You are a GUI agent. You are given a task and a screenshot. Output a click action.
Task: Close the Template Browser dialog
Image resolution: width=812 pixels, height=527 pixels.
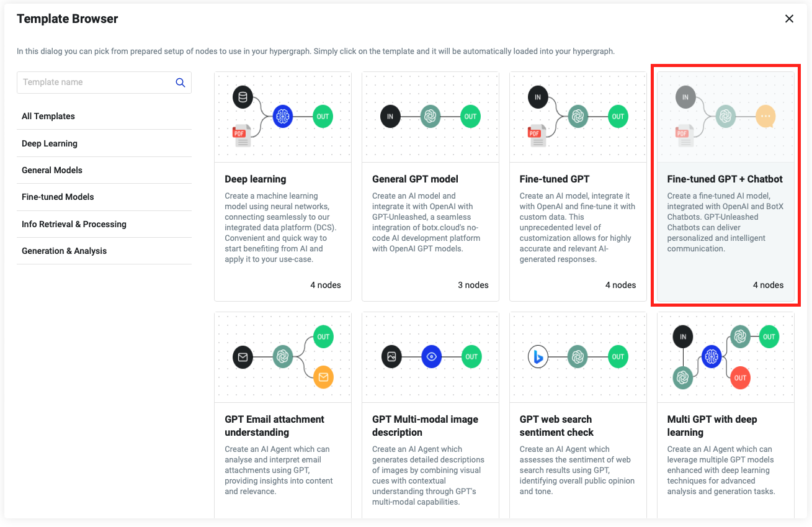tap(789, 19)
